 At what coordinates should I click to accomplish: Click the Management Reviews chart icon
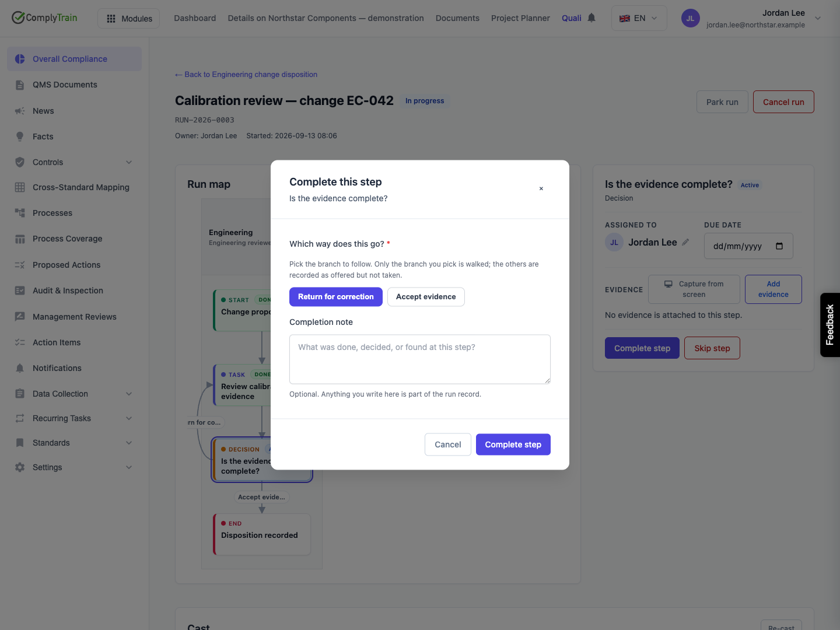(x=20, y=317)
